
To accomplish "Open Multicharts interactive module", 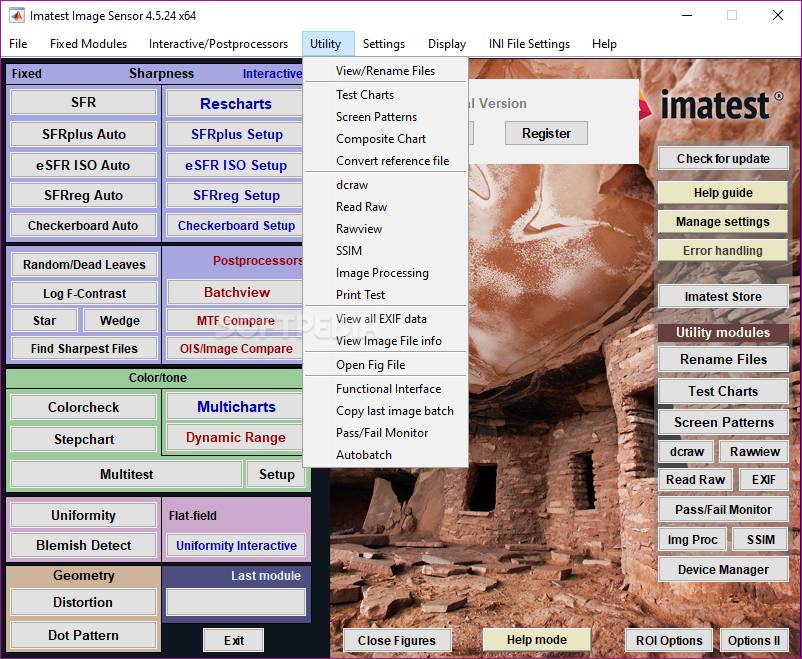I will [x=236, y=407].
